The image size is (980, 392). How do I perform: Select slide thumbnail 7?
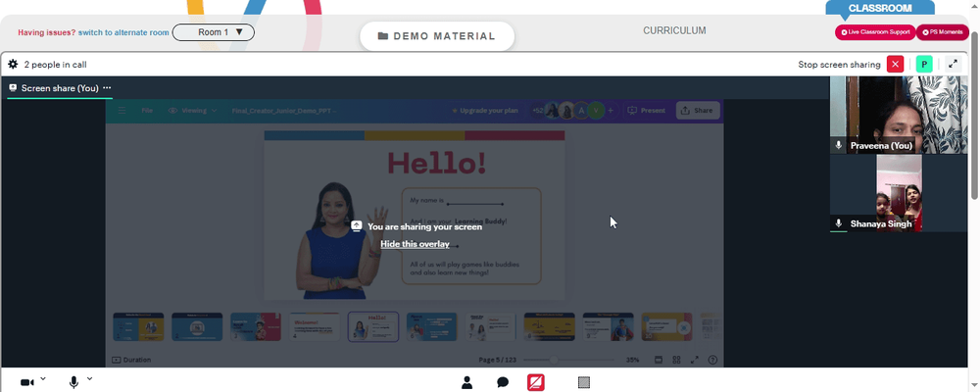point(491,326)
